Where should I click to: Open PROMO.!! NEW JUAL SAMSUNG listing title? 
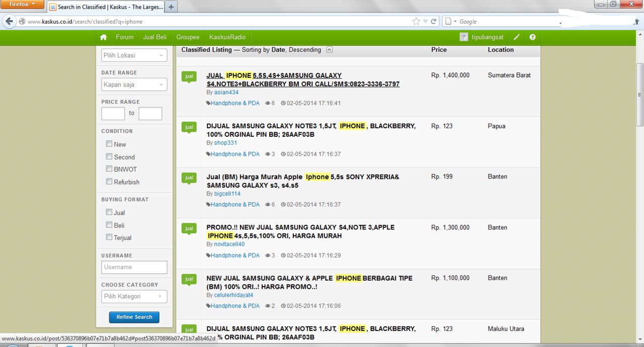[300, 232]
